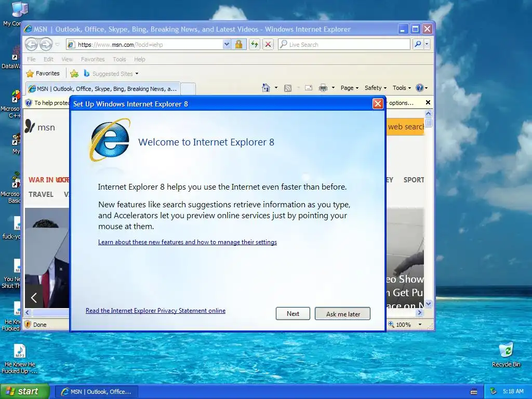Click Add to Favorites Bar icon
The image size is (532, 399).
click(74, 73)
